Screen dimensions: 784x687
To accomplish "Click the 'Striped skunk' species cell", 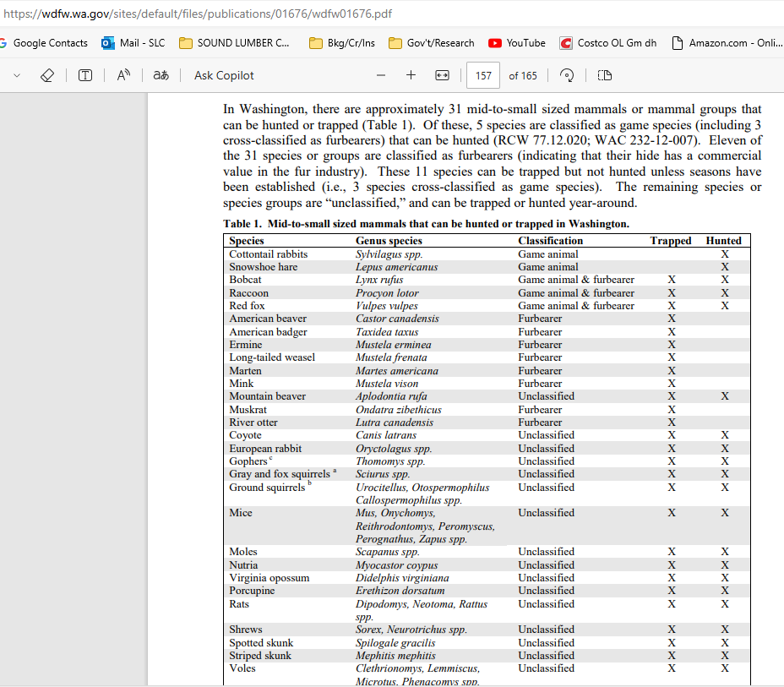I will pos(260,656).
